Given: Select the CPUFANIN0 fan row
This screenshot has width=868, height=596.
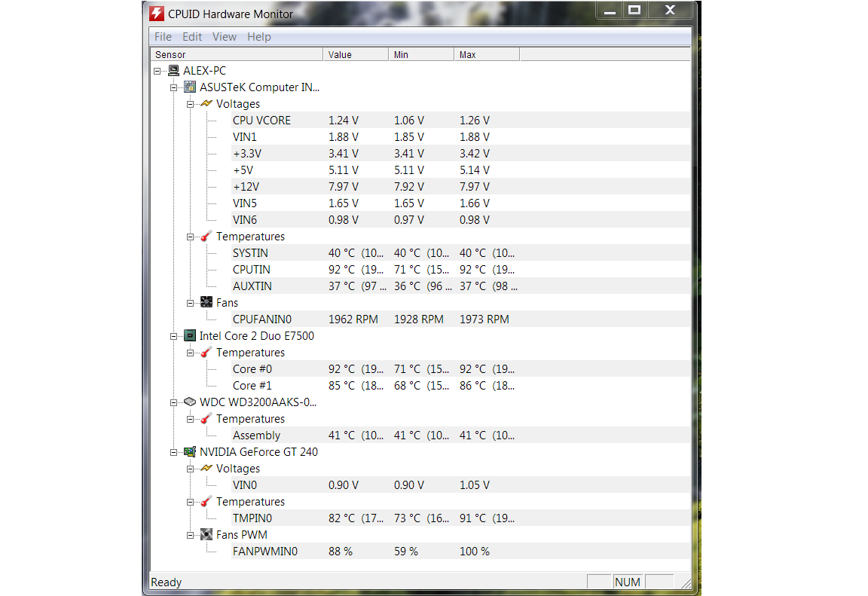Looking at the screenshot, I should pyautogui.click(x=460, y=319).
